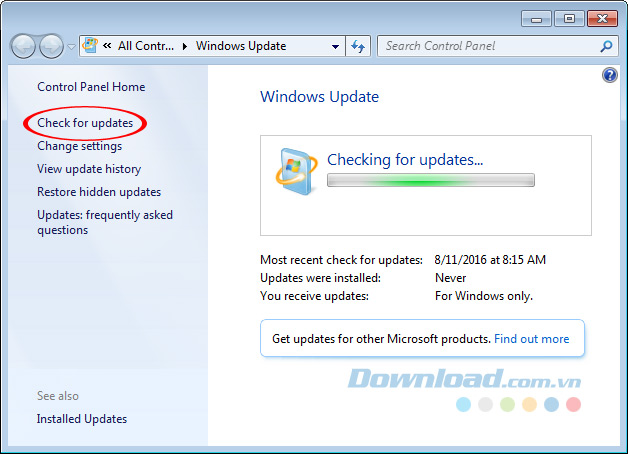Open Change settings
The height and width of the screenshot is (454, 628).
click(79, 146)
